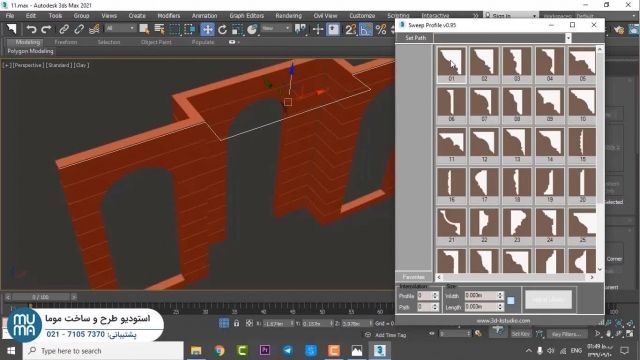Screen dimensions: 640x360
Task: Open Polygon Modeling panel label
Action: (31, 51)
